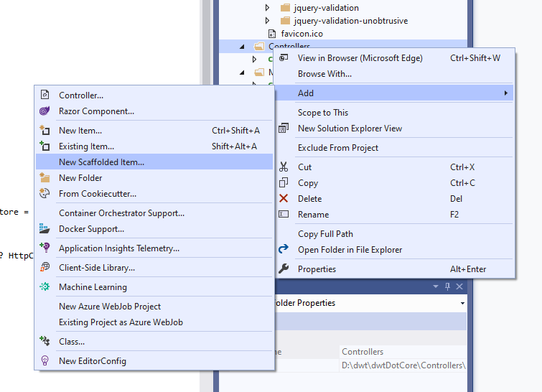The image size is (542, 392).
Task: Click the Razor Component icon
Action: click(x=45, y=111)
